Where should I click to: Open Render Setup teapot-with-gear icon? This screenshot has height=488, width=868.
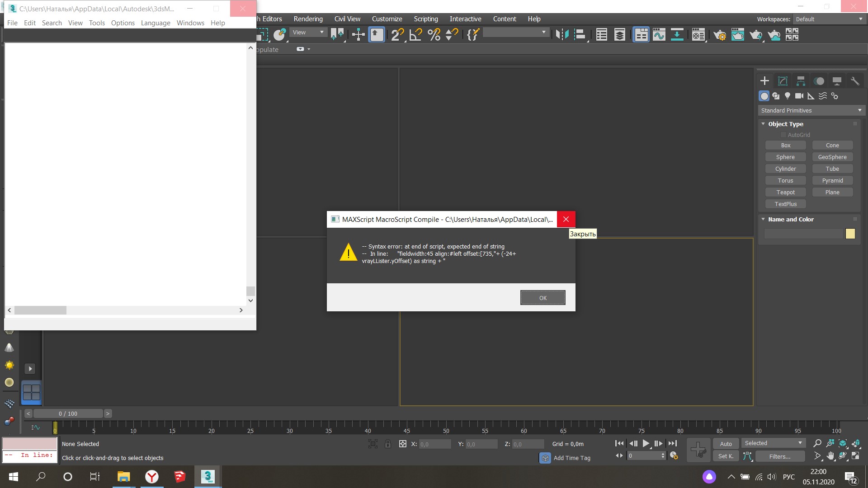point(719,35)
